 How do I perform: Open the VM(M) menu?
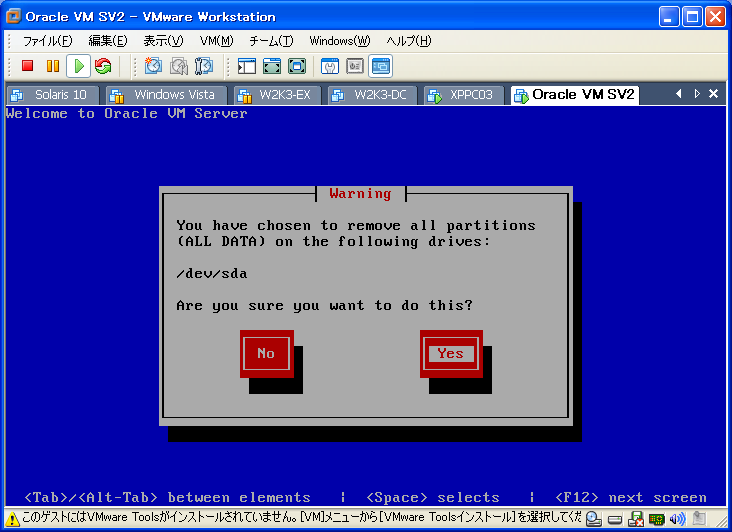(217, 41)
